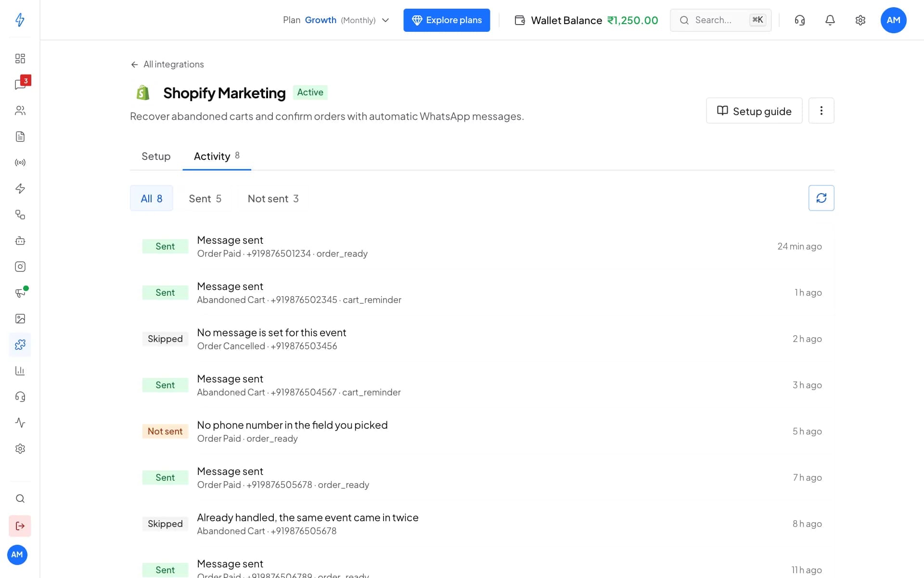Open the contacts people icon in sidebar
Screen dimensions: 924x578
pyautogui.click(x=20, y=110)
